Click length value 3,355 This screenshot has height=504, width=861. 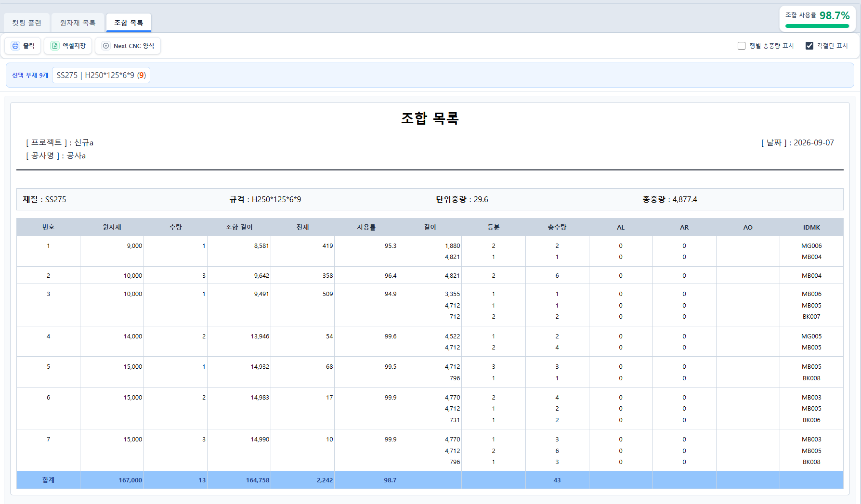[453, 294]
